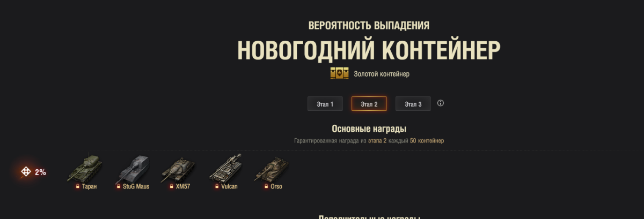The image size is (644, 219).
Task: Click the lock icon beside Таран
Action: 78,186
